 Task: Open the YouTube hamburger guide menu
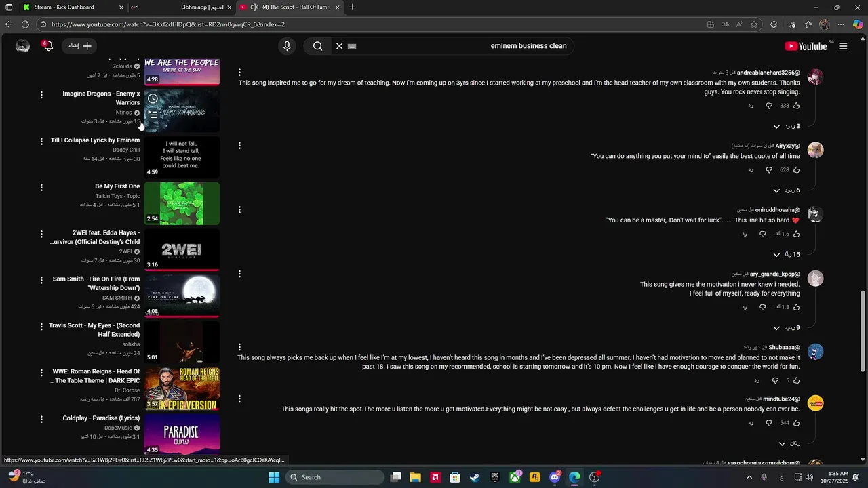[843, 46]
